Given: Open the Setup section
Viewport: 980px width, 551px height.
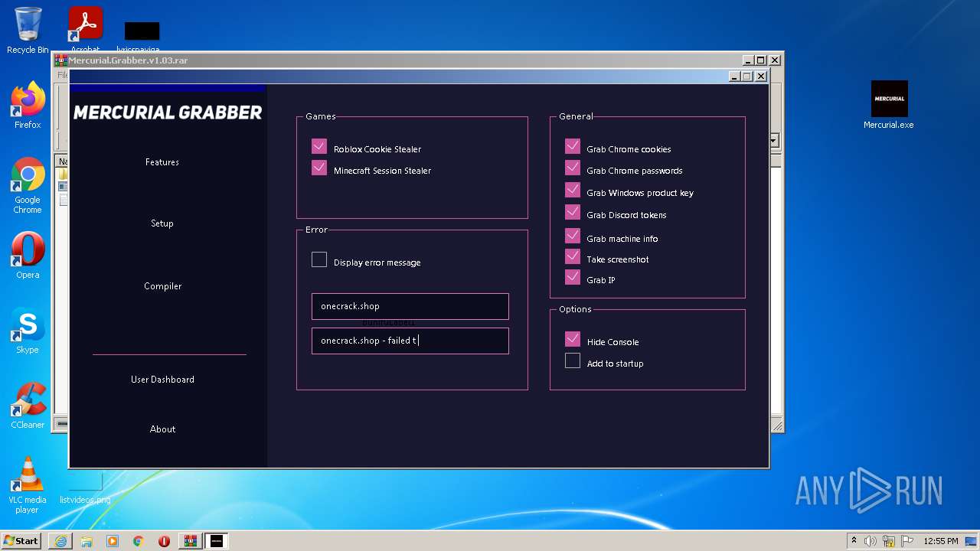Looking at the screenshot, I should 162,223.
